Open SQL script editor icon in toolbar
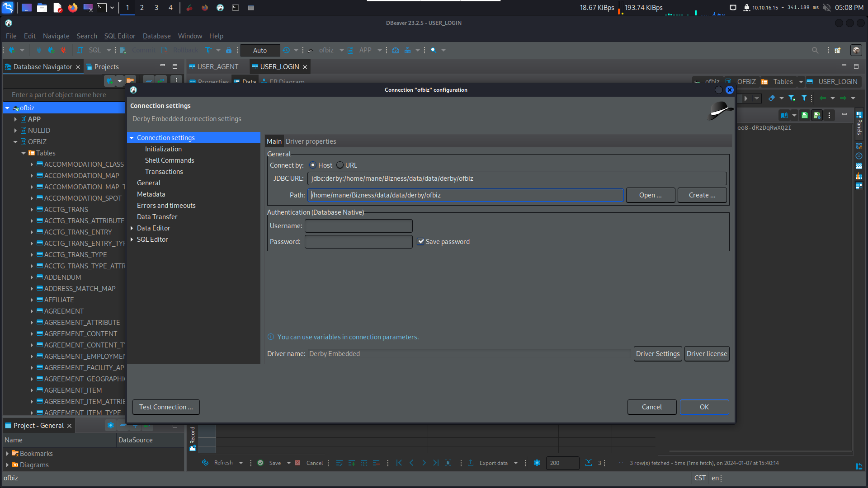The image size is (868, 488). pyautogui.click(x=80, y=50)
